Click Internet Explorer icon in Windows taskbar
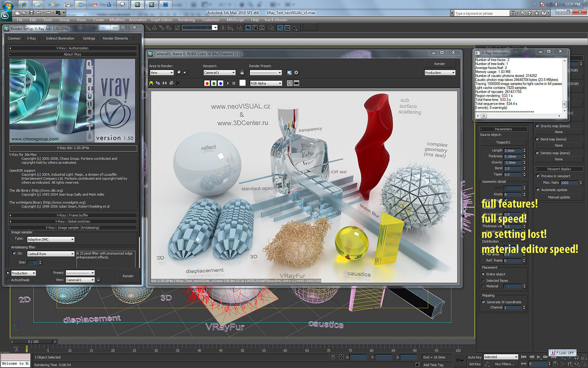The image size is (588, 368). tap(24, 5)
